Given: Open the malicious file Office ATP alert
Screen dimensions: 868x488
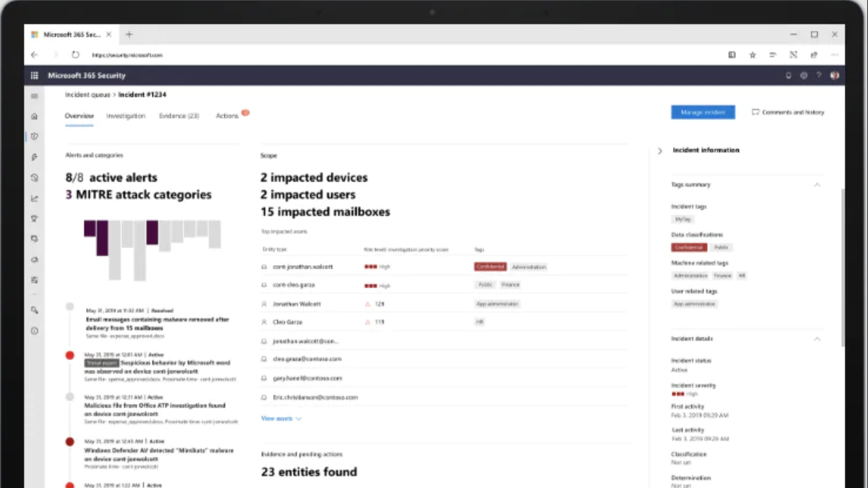Looking at the screenshot, I should [x=155, y=409].
